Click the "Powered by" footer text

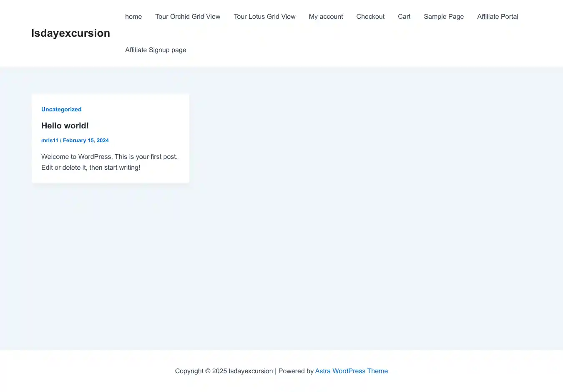click(296, 371)
